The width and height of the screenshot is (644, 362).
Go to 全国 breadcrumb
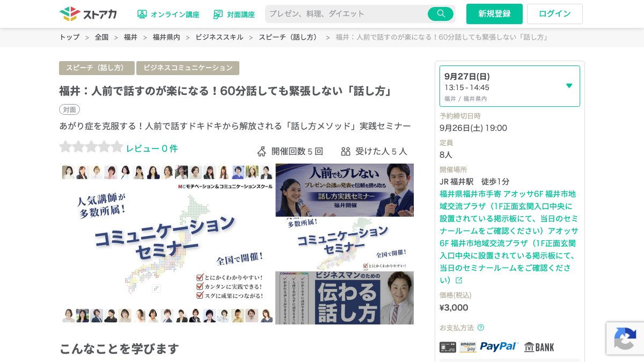click(x=101, y=37)
